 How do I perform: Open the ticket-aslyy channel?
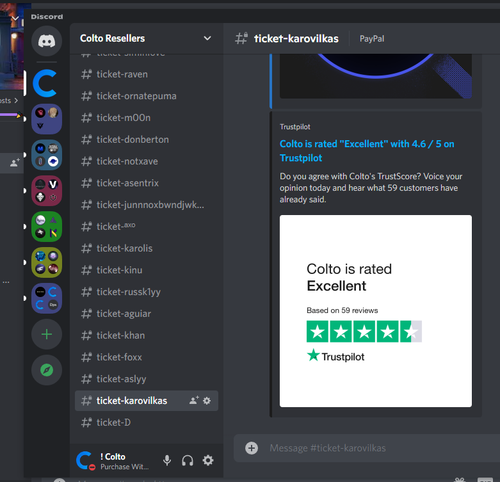tap(147, 379)
